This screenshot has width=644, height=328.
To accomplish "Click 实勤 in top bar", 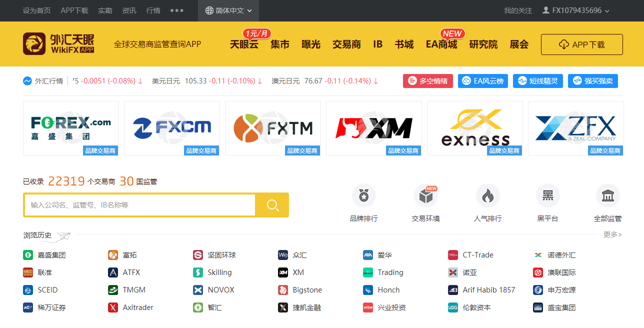I will tap(105, 10).
